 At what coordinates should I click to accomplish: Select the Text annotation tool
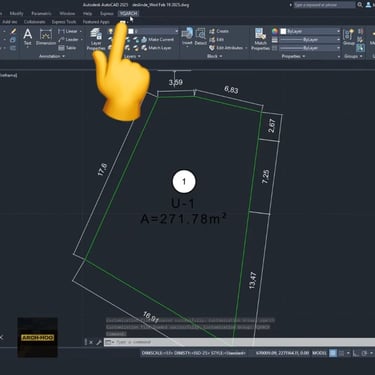coord(28,37)
